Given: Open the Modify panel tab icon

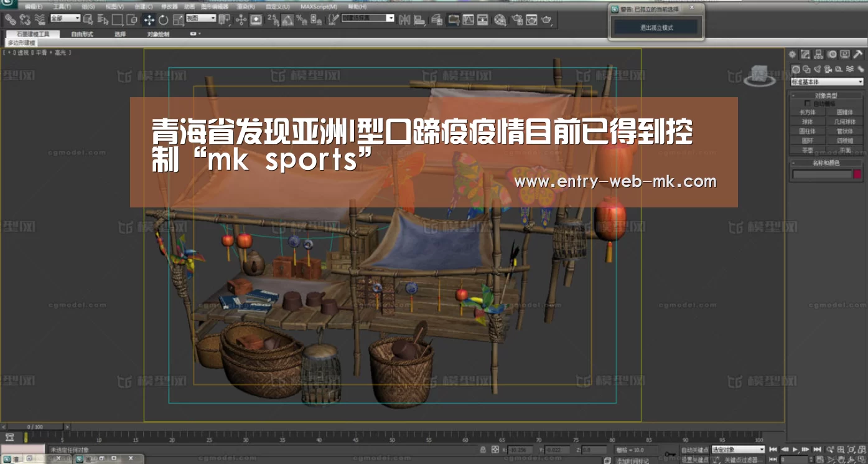Looking at the screenshot, I should [805, 55].
